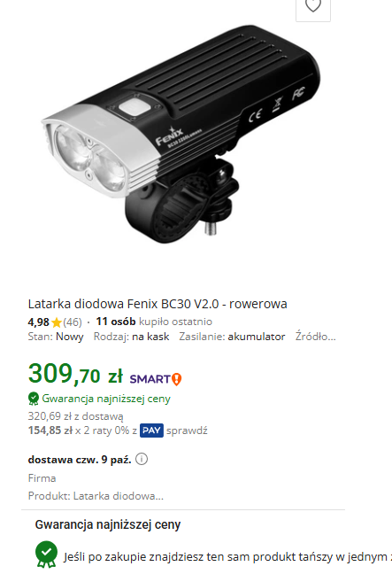
Task: Open Latarka diodowa Fenix BC30 V2.0 listing title
Action: 158,304
